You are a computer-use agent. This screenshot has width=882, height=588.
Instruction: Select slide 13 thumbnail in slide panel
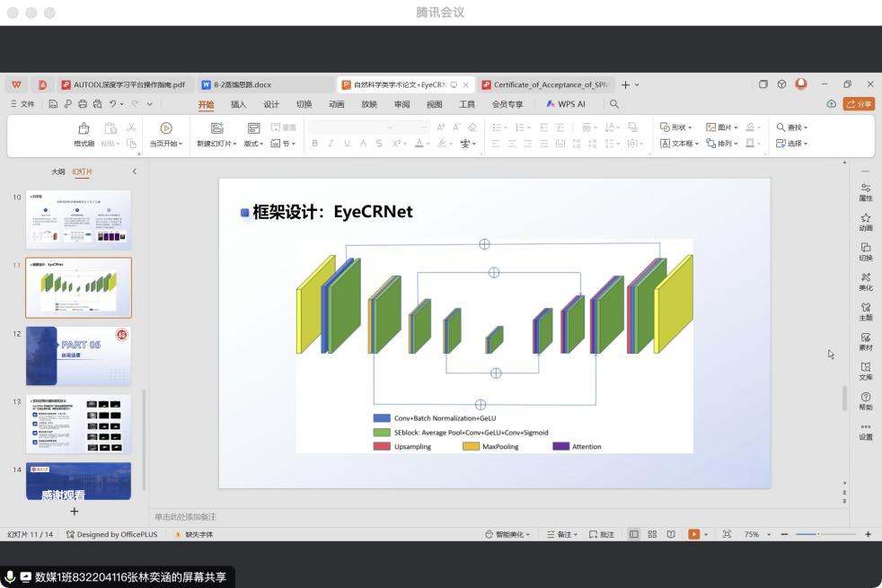click(x=78, y=424)
